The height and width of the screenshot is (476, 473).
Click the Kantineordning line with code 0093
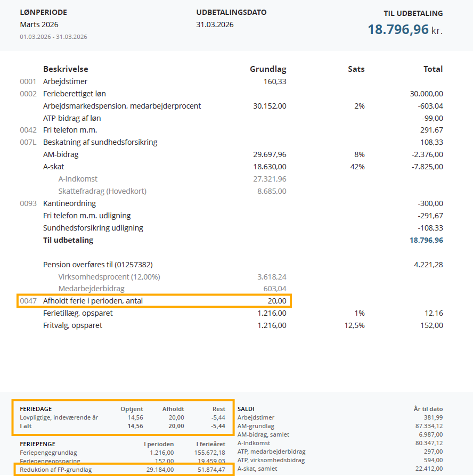tap(69, 203)
